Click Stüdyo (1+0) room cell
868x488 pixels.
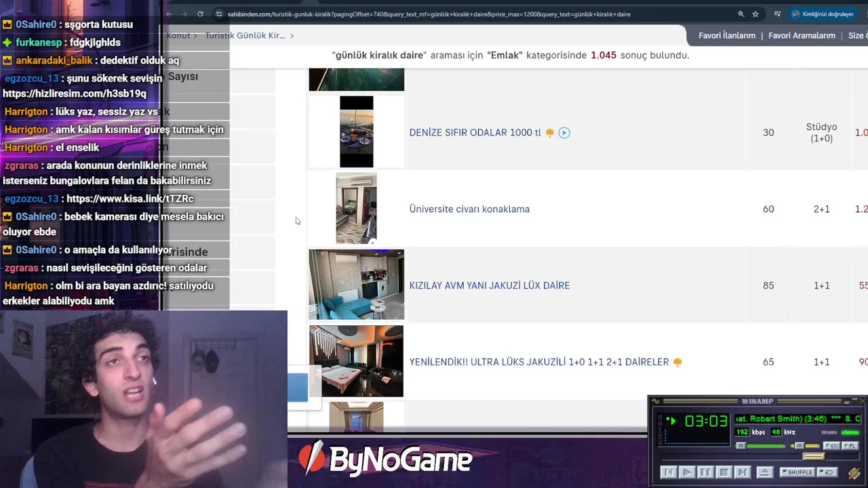(821, 133)
